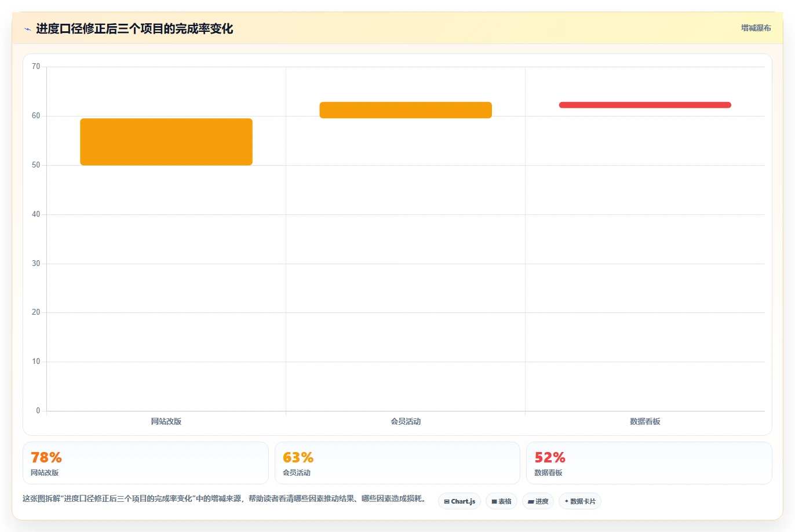795x532 pixels.
Task: Click the 数据看板 x-axis label
Action: 645,421
